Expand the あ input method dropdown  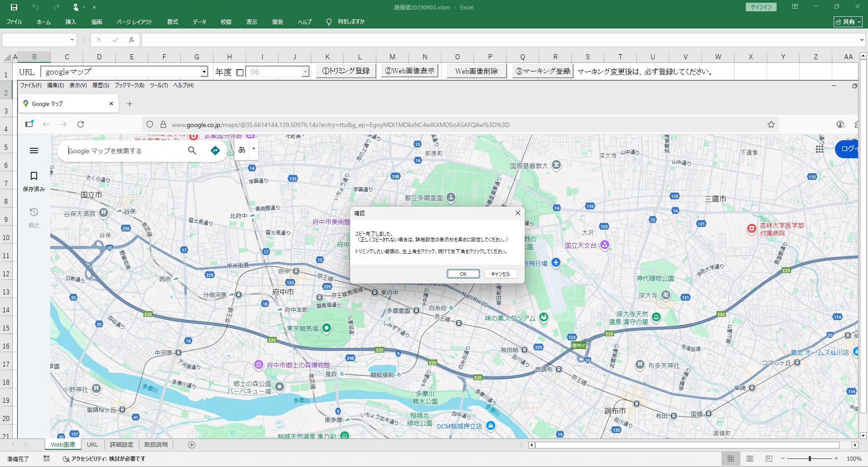pyautogui.click(x=254, y=149)
